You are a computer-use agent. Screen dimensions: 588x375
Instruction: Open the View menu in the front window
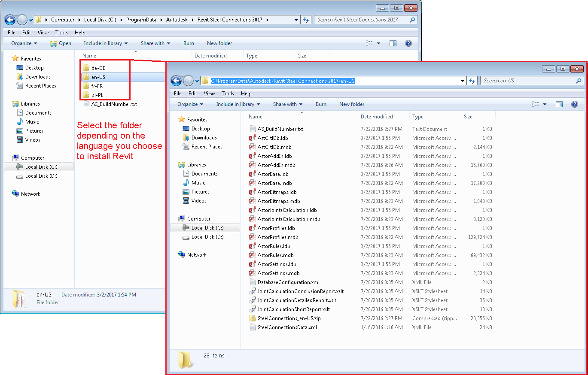click(x=209, y=93)
